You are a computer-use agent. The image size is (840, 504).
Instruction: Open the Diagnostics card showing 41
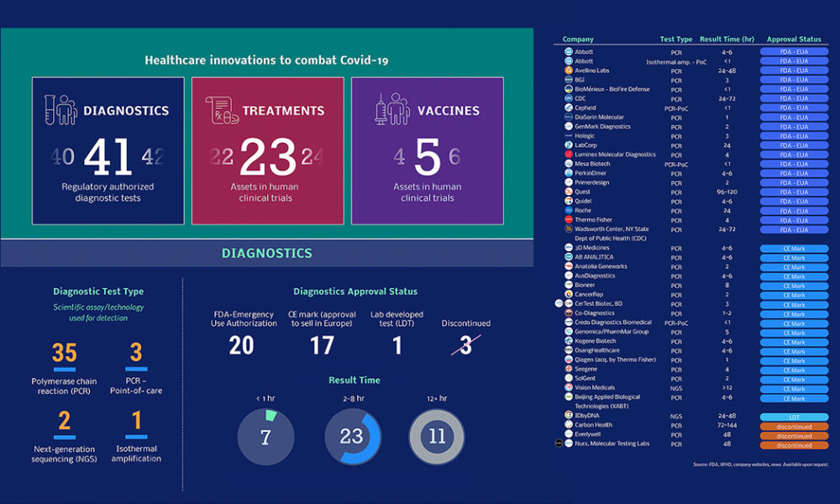click(108, 151)
